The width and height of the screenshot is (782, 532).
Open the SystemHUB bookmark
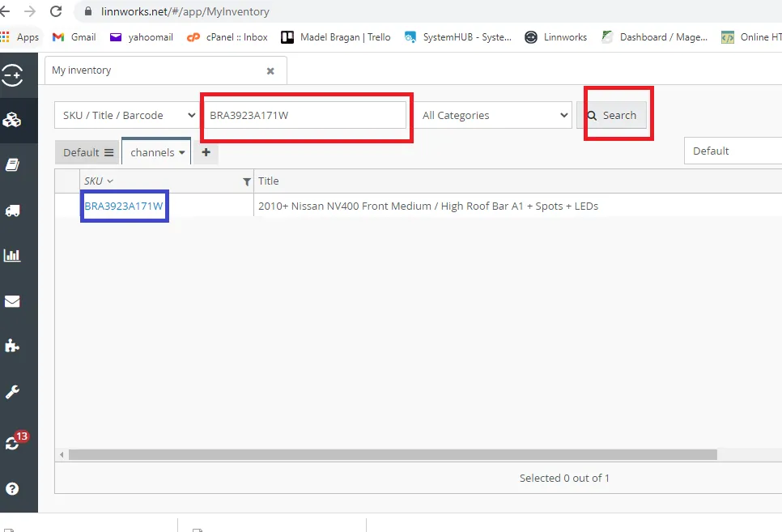tap(458, 37)
